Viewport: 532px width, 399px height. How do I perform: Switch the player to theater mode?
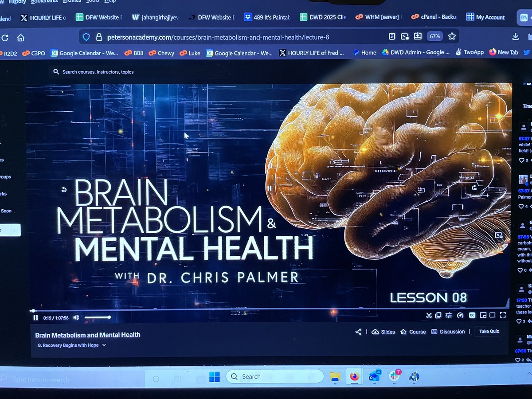pos(492,316)
